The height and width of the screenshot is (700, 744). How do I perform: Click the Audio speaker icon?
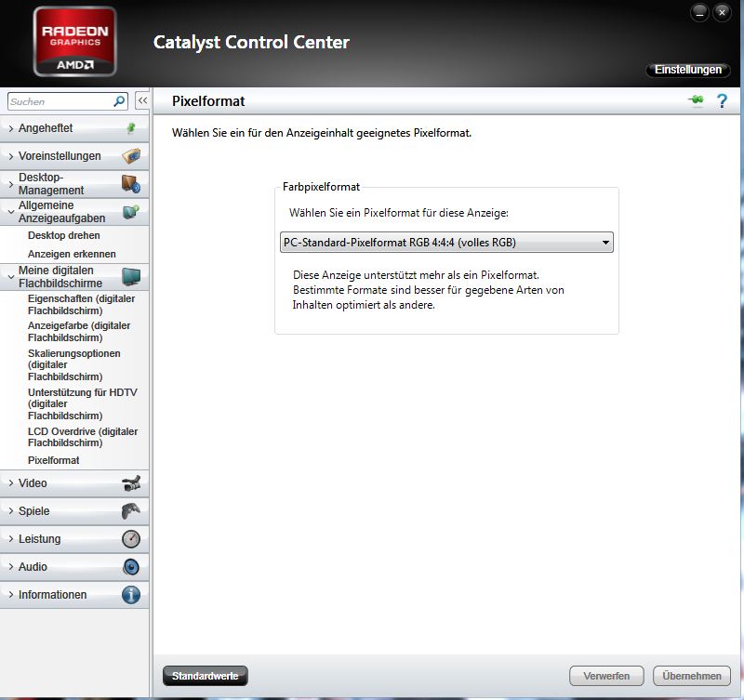[x=131, y=567]
